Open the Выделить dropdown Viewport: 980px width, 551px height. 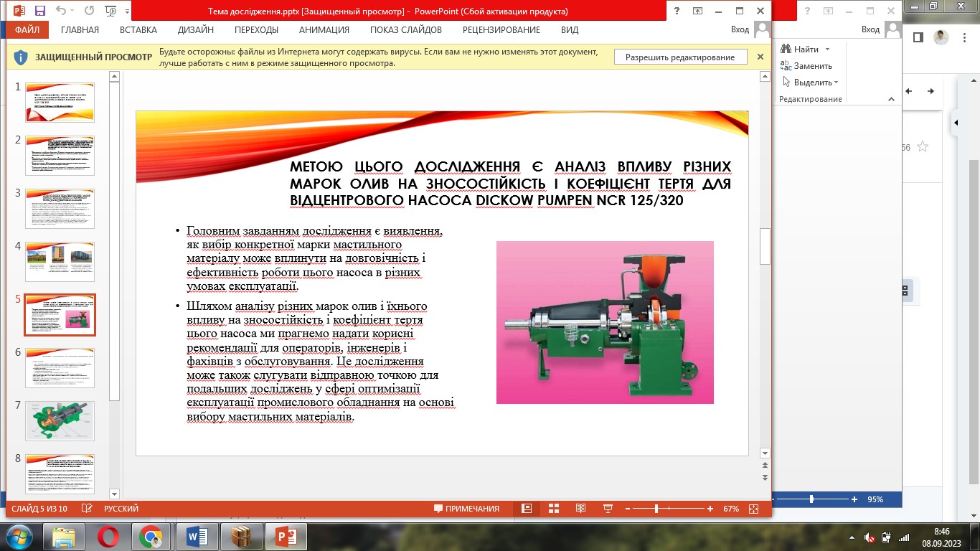tap(836, 83)
